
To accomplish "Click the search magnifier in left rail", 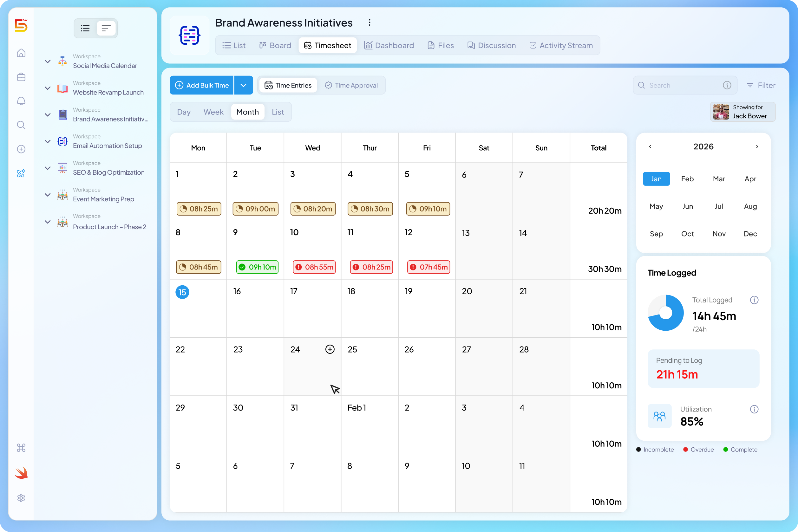I will pyautogui.click(x=21, y=125).
